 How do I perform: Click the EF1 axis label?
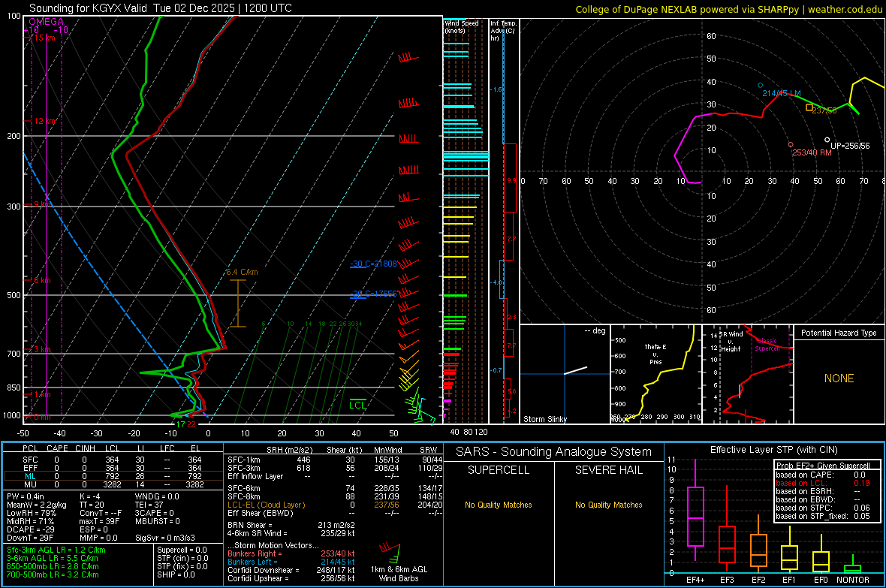tap(789, 580)
